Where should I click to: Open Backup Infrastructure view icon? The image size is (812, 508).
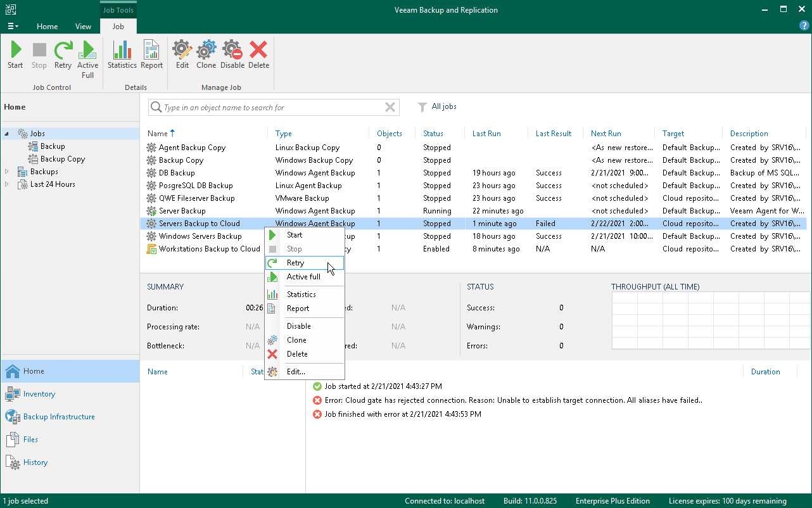tap(13, 417)
